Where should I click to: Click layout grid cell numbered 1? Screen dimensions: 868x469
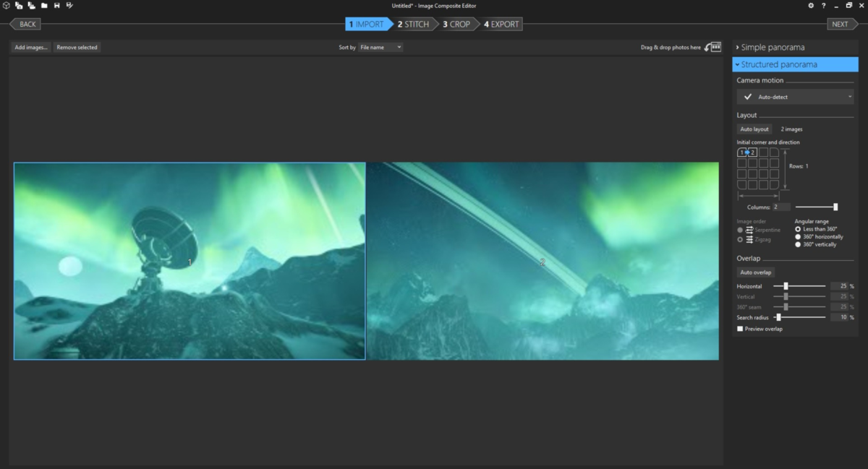click(x=741, y=152)
